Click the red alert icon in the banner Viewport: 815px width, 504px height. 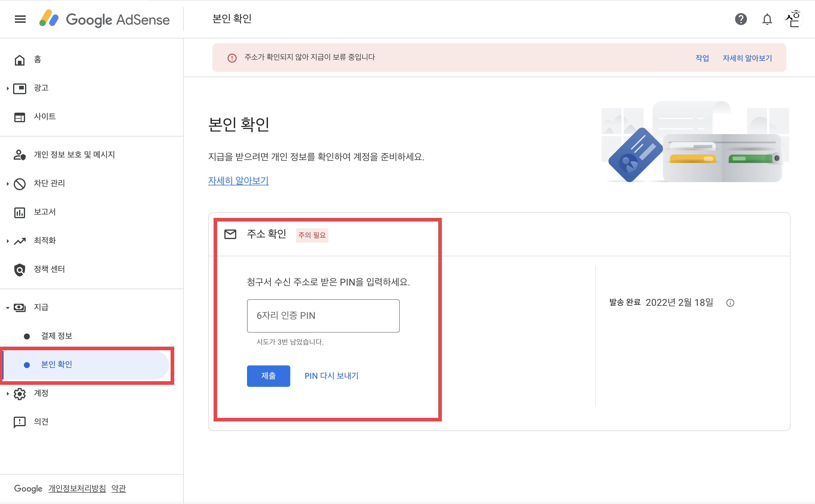(232, 58)
